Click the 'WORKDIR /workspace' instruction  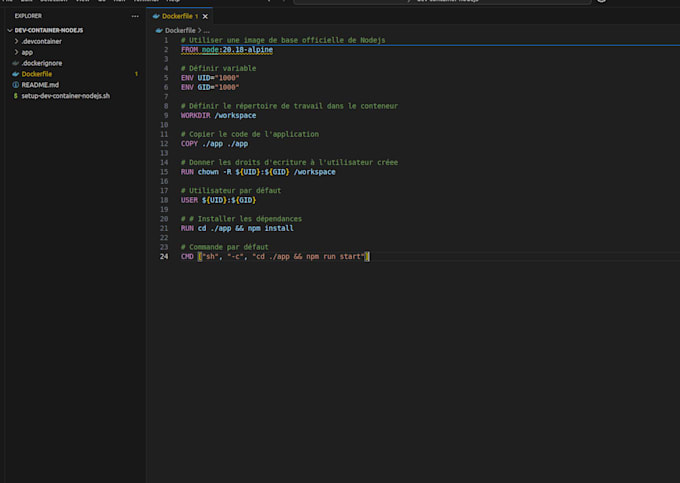pos(218,115)
